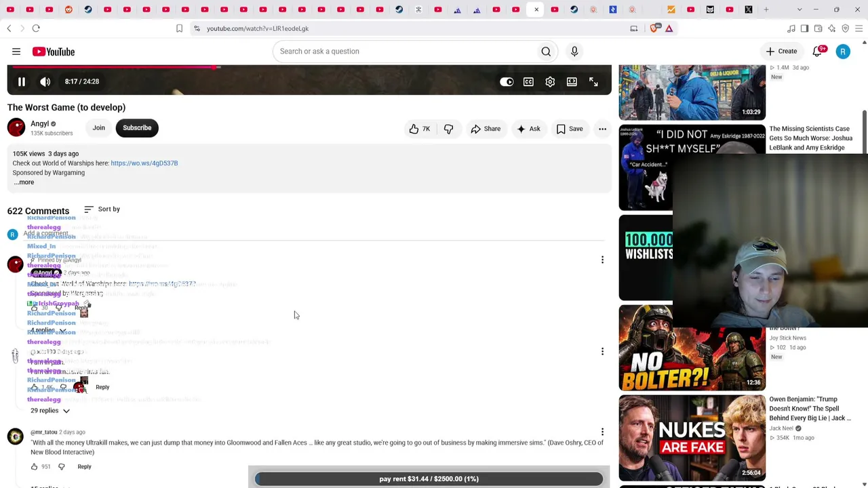This screenshot has height=488, width=868.
Task: Open the Angyl channel avatar
Action: 16,127
